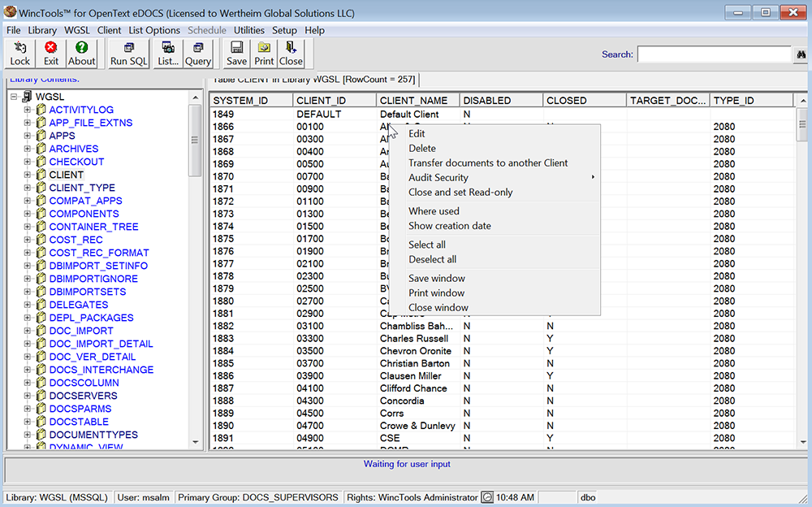The width and height of the screenshot is (812, 507).
Task: Click the DOCSERVERS table icon
Action: point(41,396)
